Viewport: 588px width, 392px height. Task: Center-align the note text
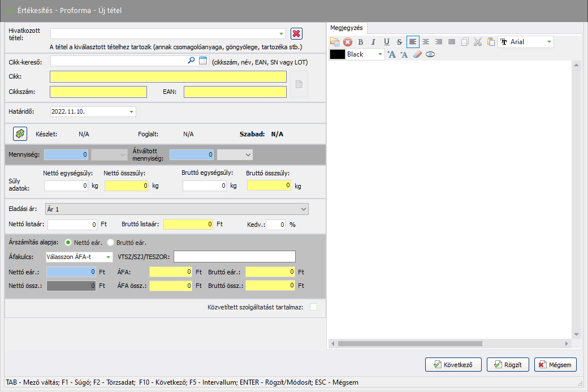(x=426, y=42)
